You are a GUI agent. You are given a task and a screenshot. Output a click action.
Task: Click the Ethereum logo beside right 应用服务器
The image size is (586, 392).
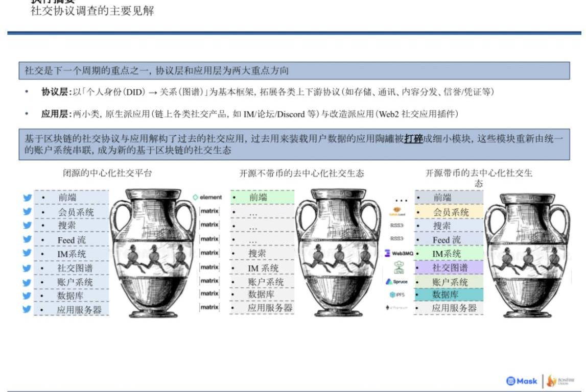pos(397,308)
